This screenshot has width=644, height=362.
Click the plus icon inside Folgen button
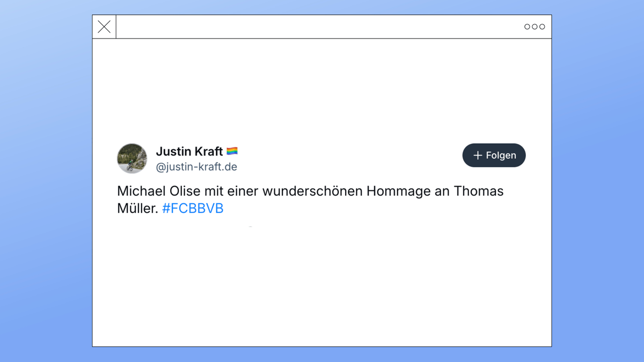coord(478,156)
